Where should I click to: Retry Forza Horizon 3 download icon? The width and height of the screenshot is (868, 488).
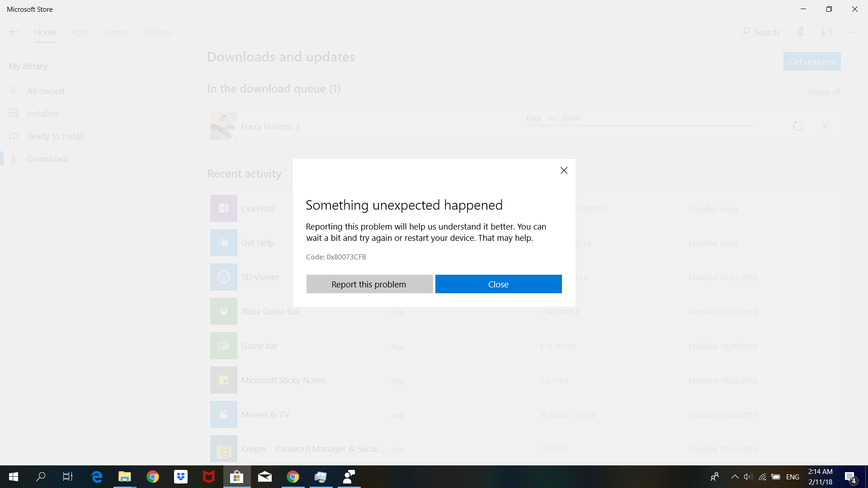[x=797, y=126]
